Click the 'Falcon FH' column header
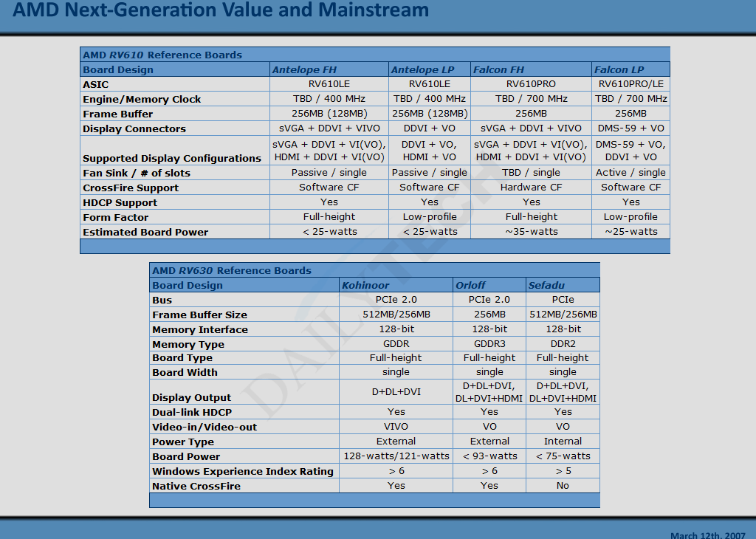Image resolution: width=756 pixels, height=539 pixels. point(498,69)
